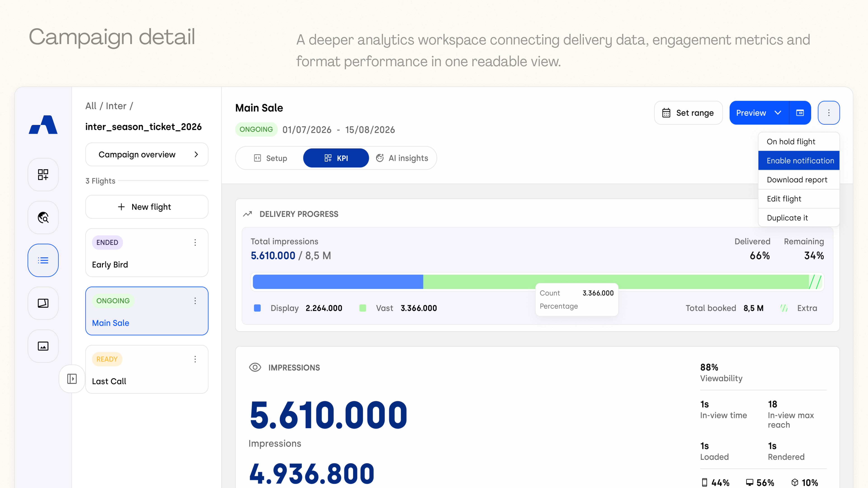Click the 88% Viewability metric
This screenshot has width=868, height=488.
pos(721,373)
